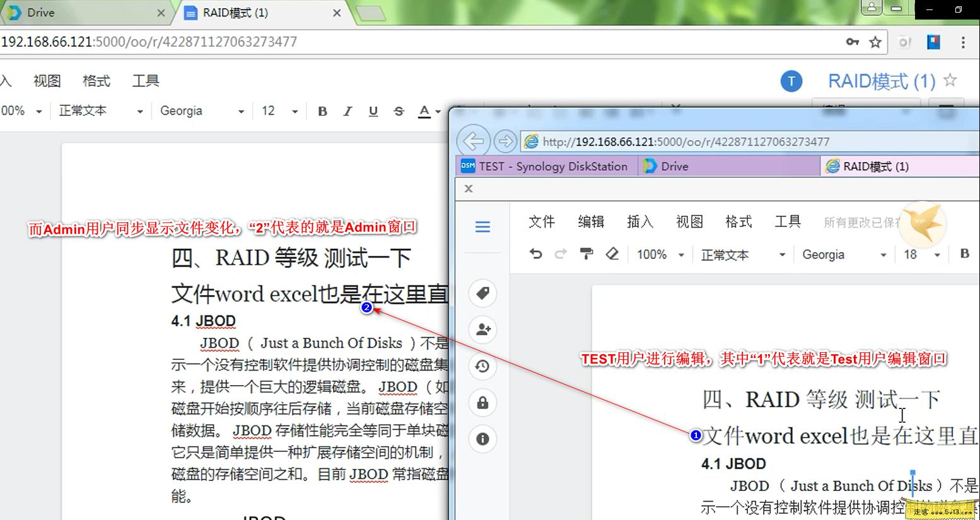Open the add collaborator icon
This screenshot has width=980, height=520.
click(482, 330)
